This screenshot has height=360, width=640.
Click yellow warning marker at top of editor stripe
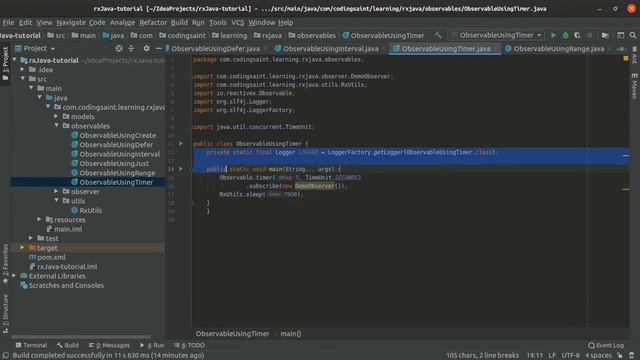coord(626,59)
